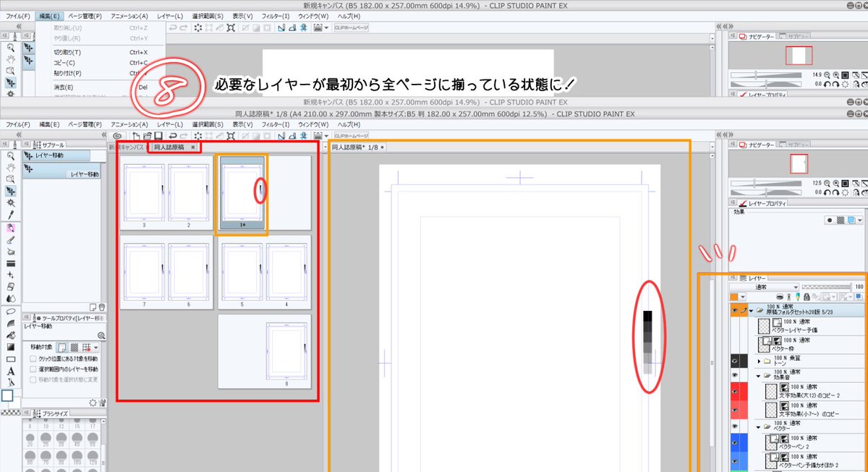868x472 pixels.
Task: Enable 選択範囲内のレイヤーを移動 checkbox
Action: (x=33, y=369)
